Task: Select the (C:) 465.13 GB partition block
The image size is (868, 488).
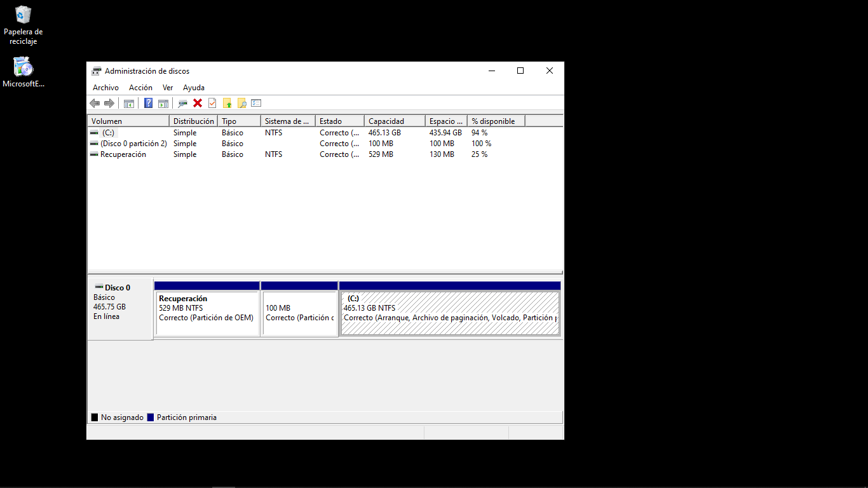Action: (450, 308)
